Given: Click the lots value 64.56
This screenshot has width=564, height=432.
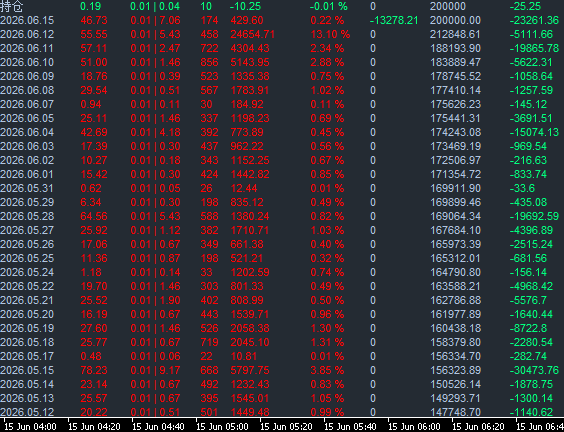Looking at the screenshot, I should pos(94,217).
